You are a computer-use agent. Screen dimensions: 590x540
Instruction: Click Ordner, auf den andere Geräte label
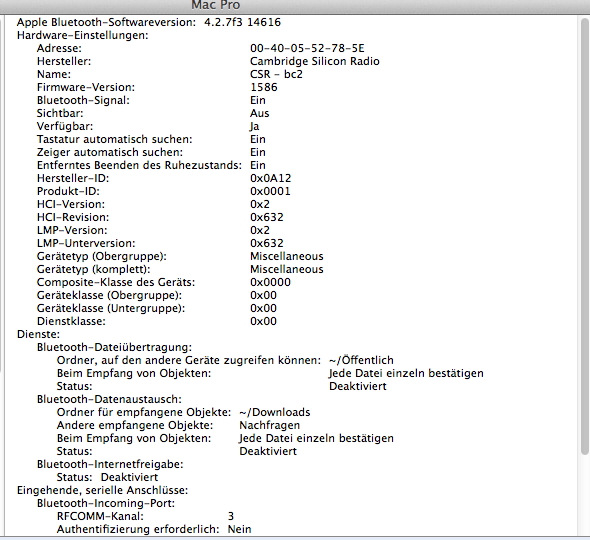coord(189,361)
